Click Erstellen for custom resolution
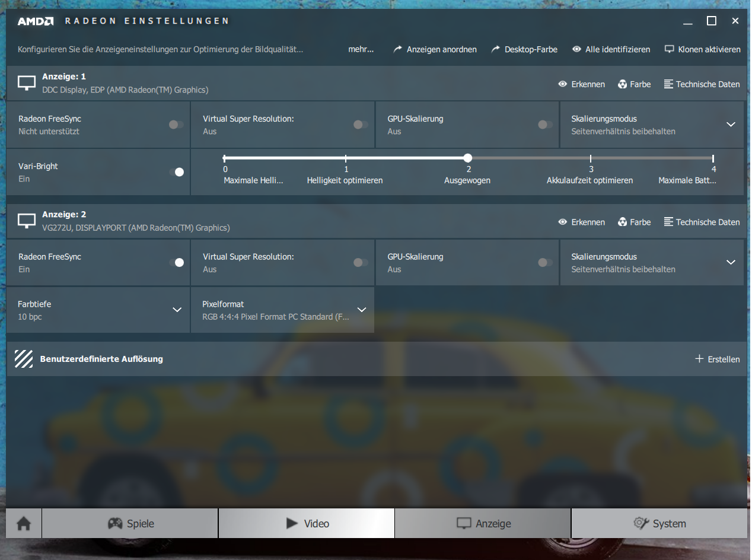Image resolution: width=752 pixels, height=560 pixels. pyautogui.click(x=718, y=359)
